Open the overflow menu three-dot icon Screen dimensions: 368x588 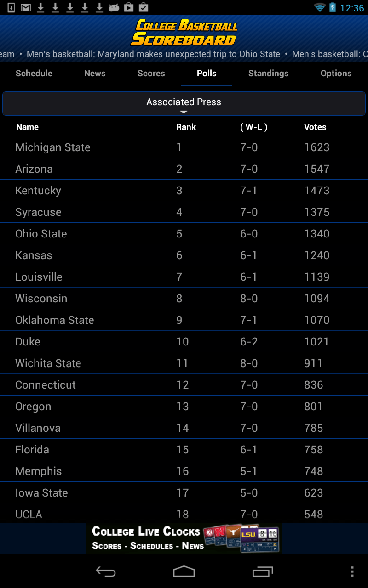(x=352, y=571)
